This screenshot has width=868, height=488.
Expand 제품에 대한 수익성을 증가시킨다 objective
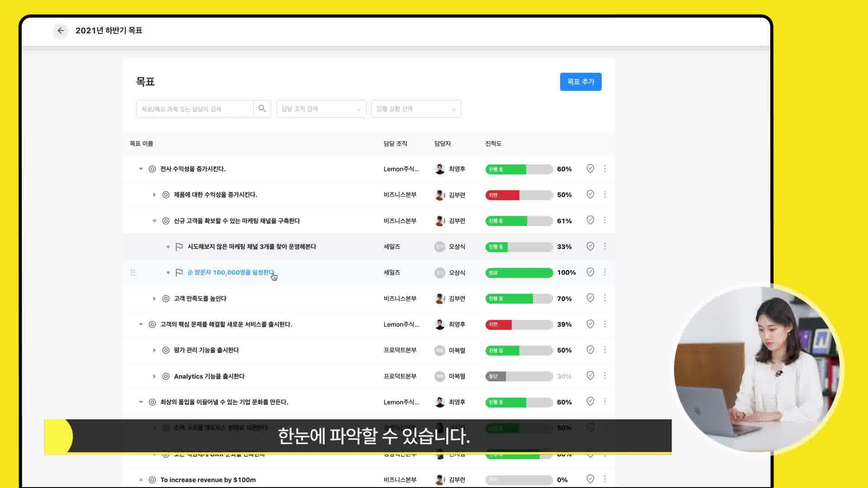pos(154,195)
